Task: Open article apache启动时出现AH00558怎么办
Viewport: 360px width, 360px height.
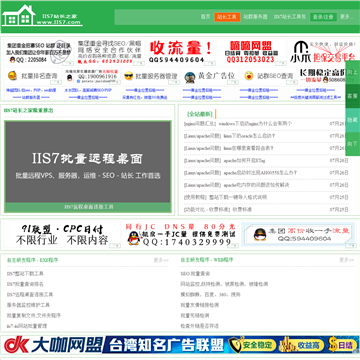Action: (x=260, y=173)
